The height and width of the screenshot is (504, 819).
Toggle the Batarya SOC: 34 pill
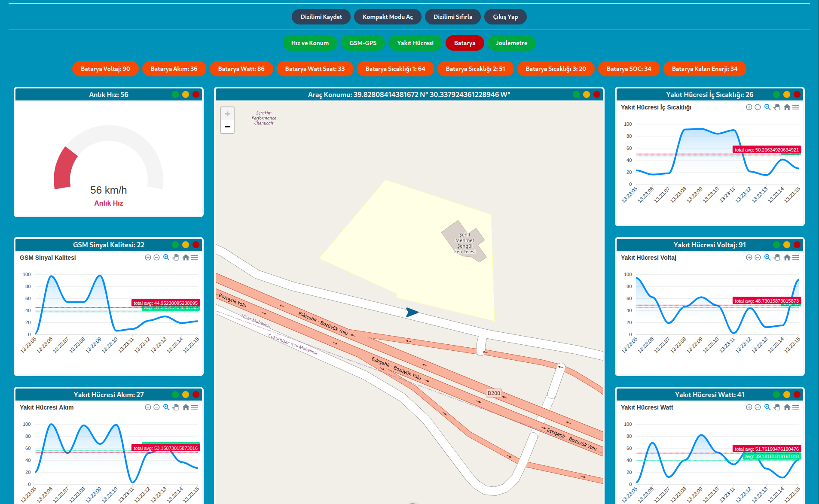coord(629,69)
